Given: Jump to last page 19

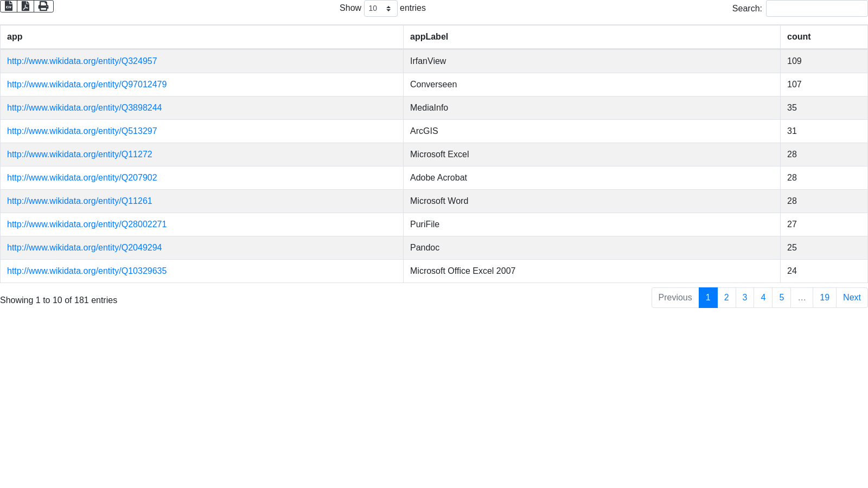Looking at the screenshot, I should pyautogui.click(x=825, y=298).
